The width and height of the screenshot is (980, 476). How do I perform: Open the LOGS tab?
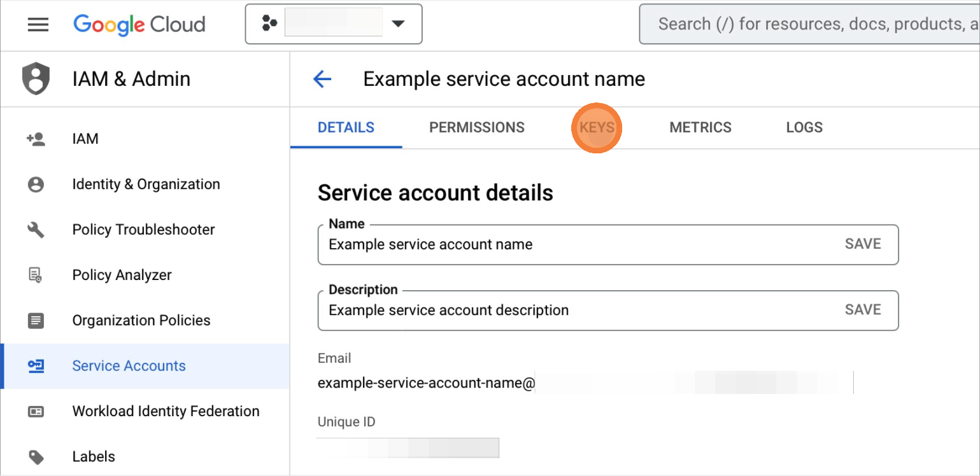coord(804,127)
